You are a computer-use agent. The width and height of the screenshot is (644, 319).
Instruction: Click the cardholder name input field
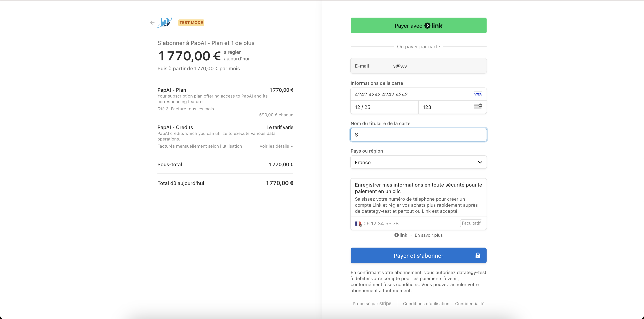418,135
